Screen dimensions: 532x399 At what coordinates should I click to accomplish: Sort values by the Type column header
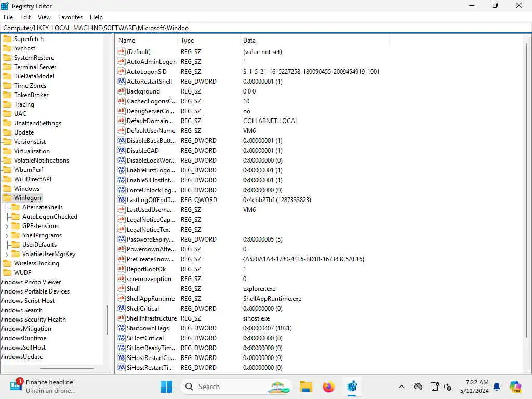209,41
